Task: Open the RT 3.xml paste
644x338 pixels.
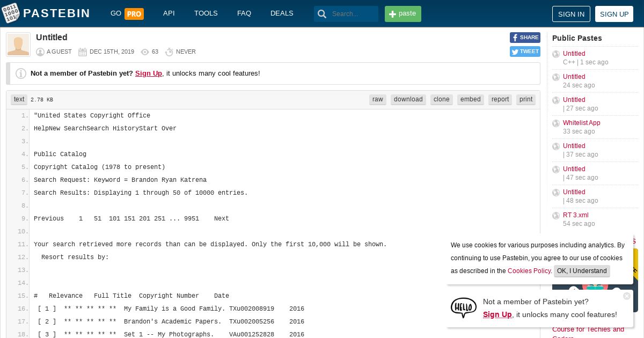Action: pos(575,215)
